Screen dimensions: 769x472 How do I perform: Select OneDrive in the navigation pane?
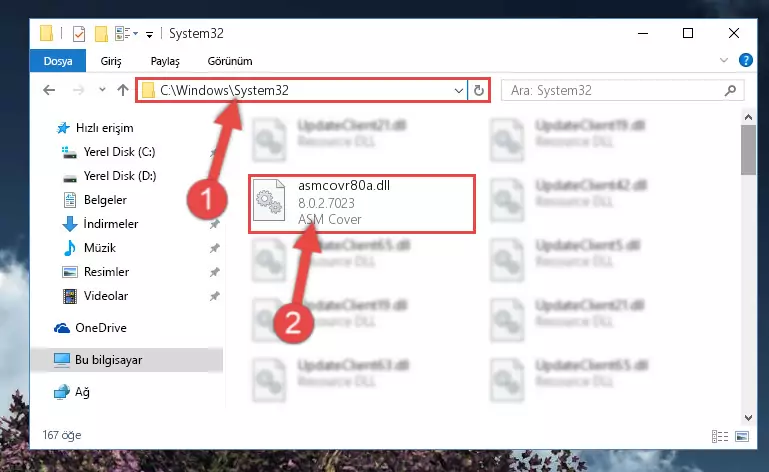[x=101, y=328]
